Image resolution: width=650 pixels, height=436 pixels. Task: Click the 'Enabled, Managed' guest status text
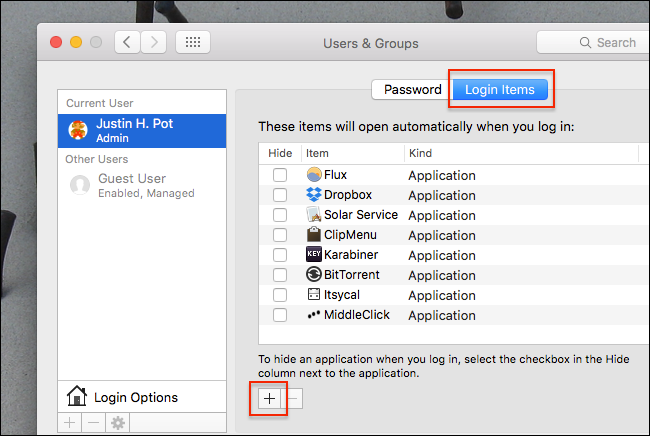(146, 194)
